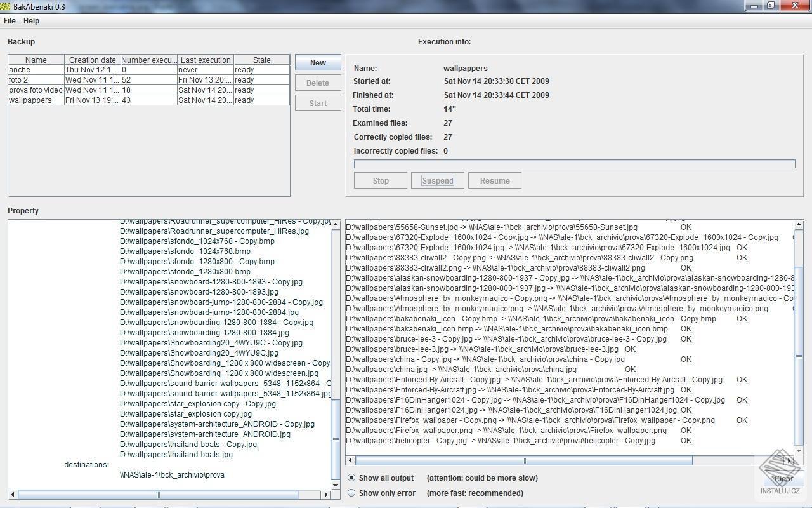The width and height of the screenshot is (812, 508).
Task: Click the BakAbenaki app icon in title bar
Action: 6,6
